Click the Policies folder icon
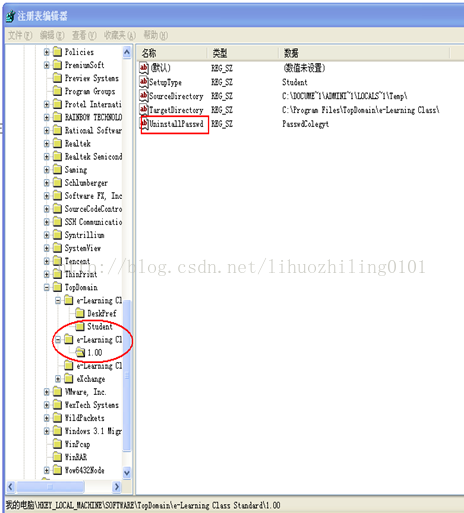 pos(58,52)
